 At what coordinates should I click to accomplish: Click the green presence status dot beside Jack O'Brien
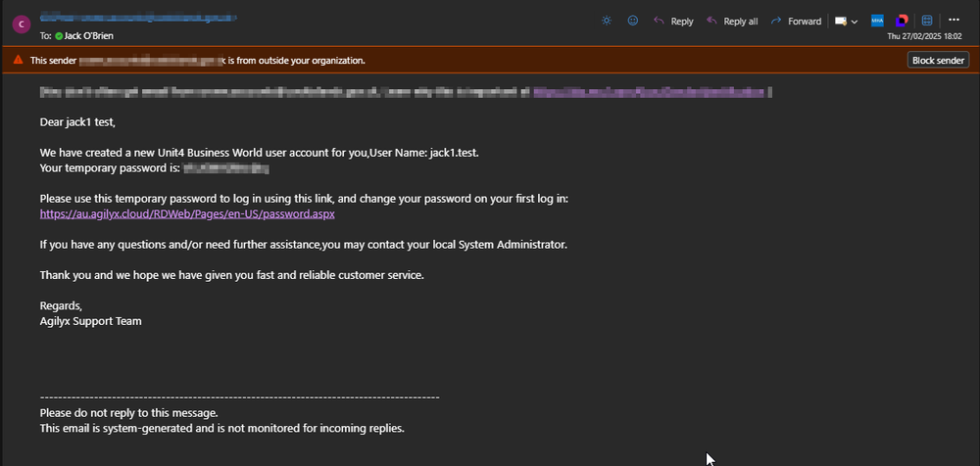[59, 36]
